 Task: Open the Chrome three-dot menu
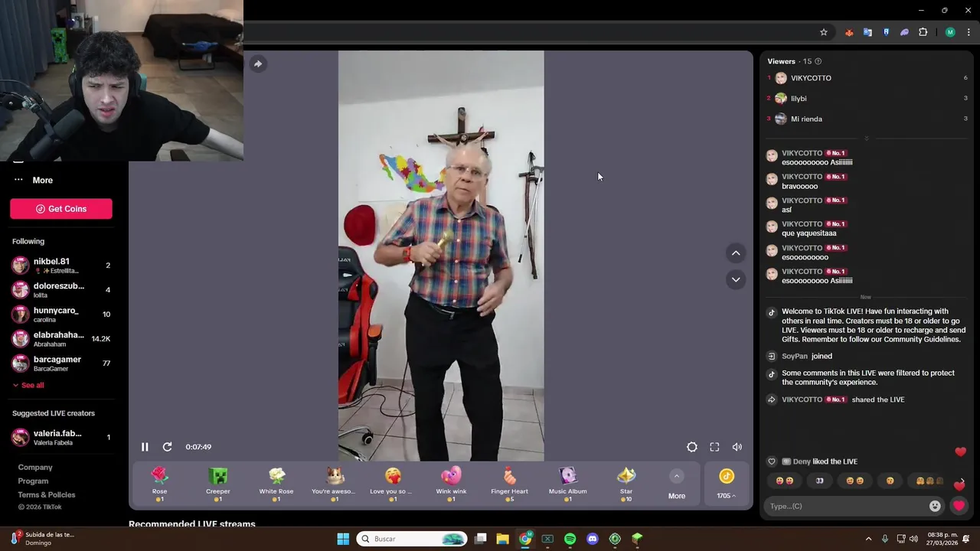pos(969,32)
